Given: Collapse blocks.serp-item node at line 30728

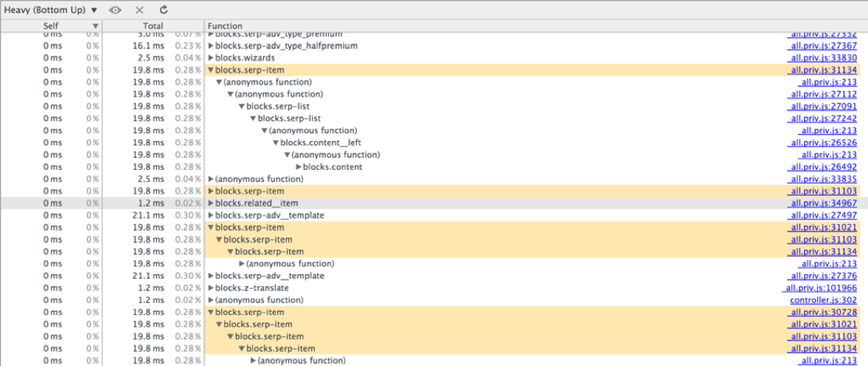Looking at the screenshot, I should [x=211, y=313].
